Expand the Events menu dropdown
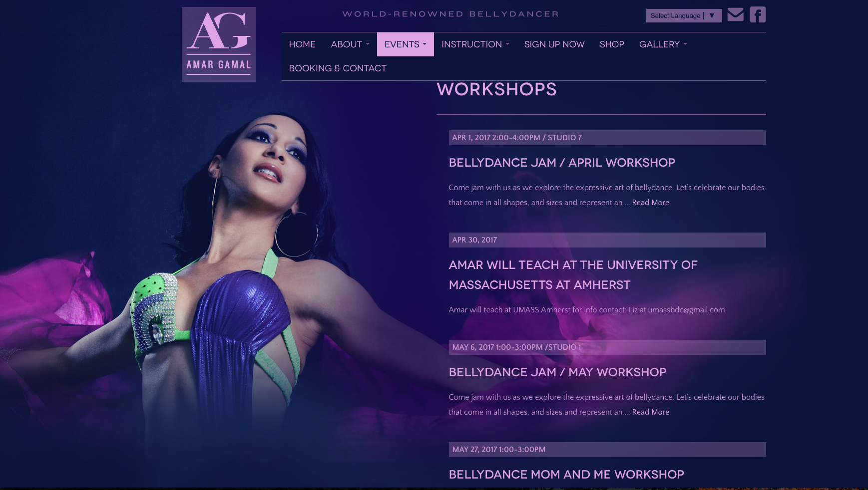 click(x=405, y=44)
